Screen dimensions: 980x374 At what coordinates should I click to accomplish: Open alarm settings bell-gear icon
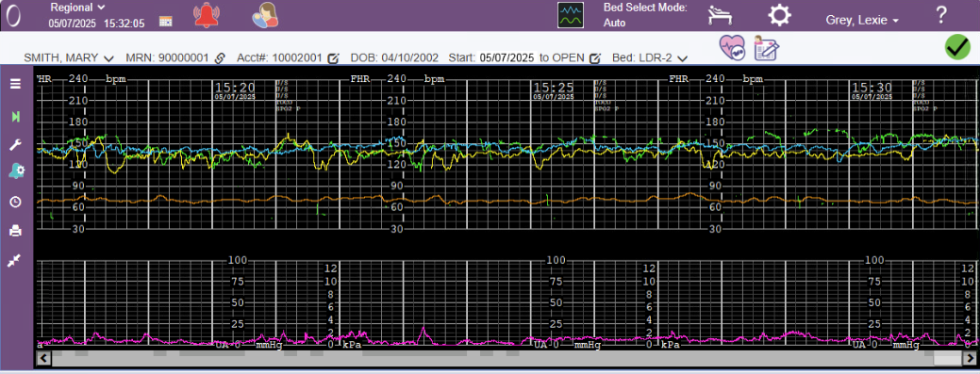coord(16,171)
